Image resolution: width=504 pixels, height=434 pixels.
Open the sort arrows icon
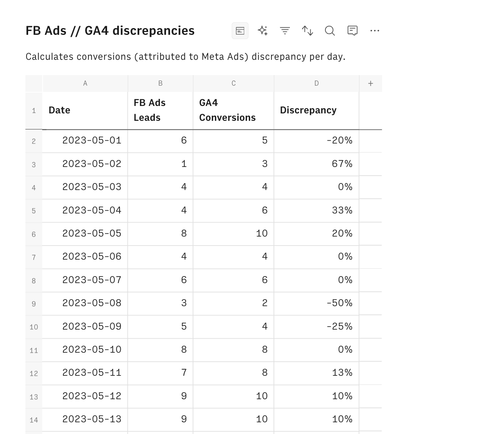pyautogui.click(x=307, y=30)
